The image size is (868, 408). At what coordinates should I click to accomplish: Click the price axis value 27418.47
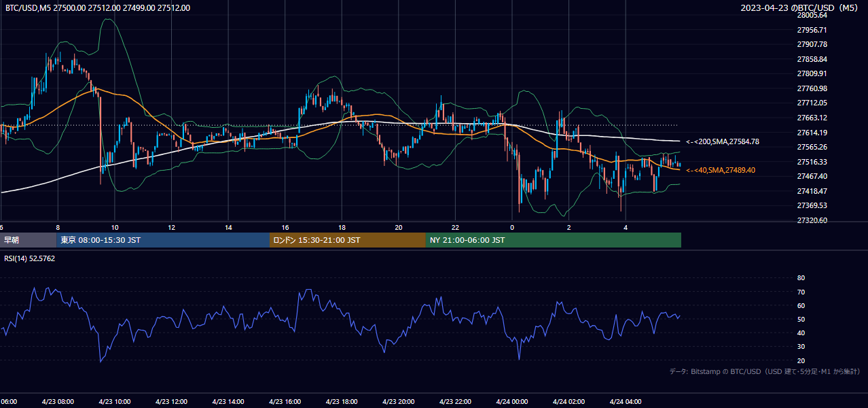pyautogui.click(x=812, y=191)
